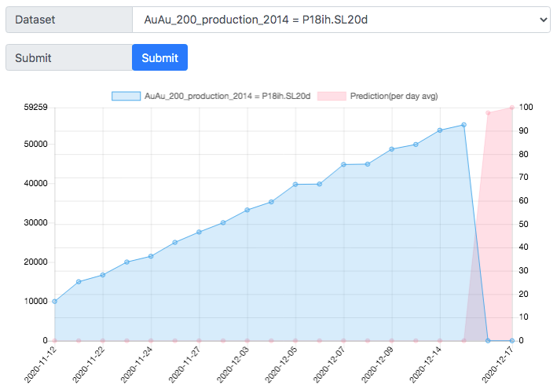Screen dimensions: 557x392
Task: Click the '2020-11-12' x-axis date label
Action: point(40,365)
